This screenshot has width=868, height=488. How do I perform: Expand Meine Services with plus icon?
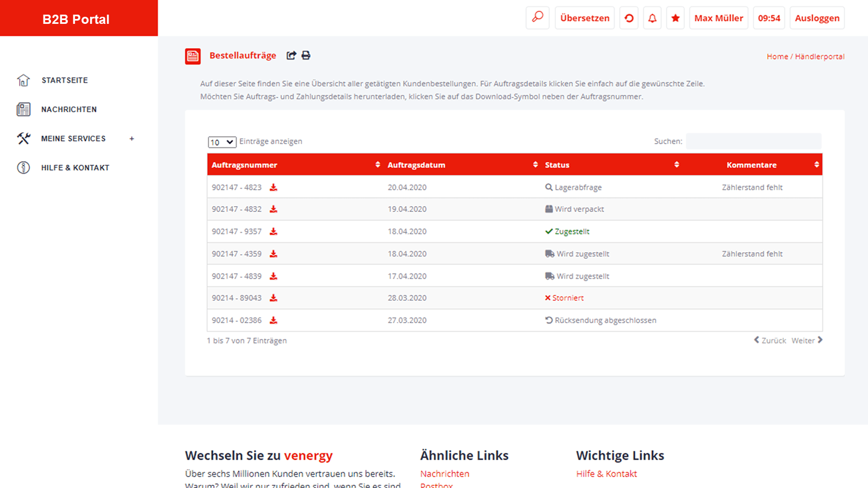point(131,139)
